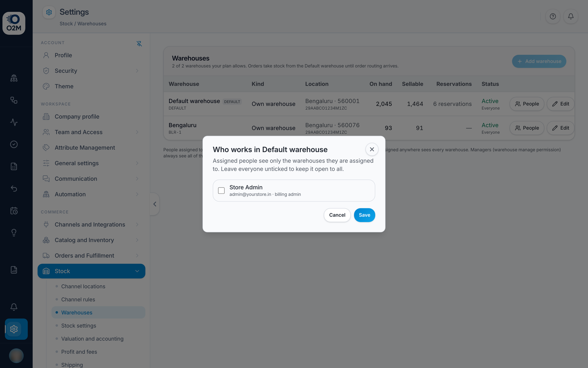Viewport: 588px width, 368px height.
Task: Go to Channel rules
Action: (x=98, y=299)
